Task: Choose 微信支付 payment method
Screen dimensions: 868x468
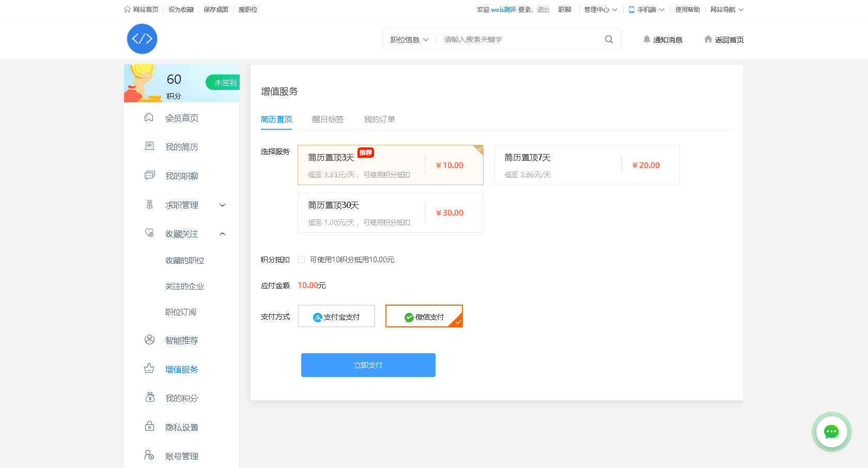Action: tap(424, 316)
